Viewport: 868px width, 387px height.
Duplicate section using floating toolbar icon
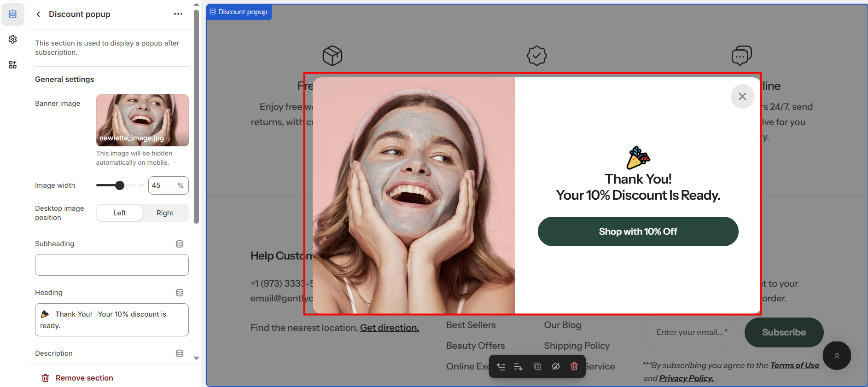click(537, 367)
